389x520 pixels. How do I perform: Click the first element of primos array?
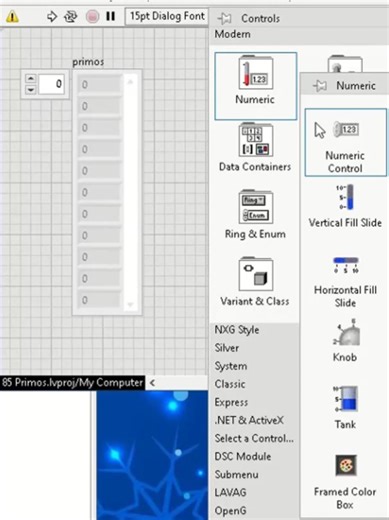click(x=99, y=85)
